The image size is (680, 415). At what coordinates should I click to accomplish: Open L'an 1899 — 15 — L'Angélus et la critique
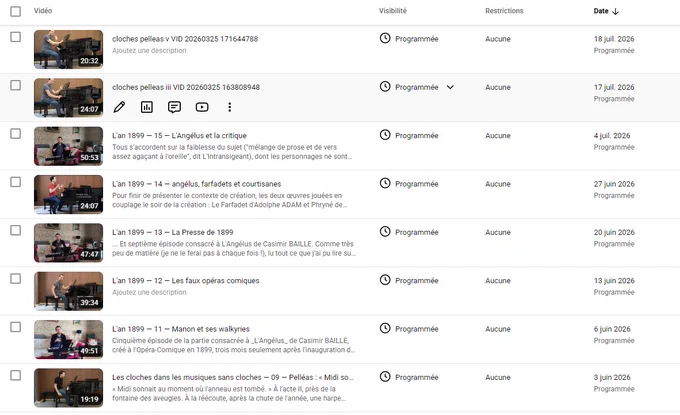(179, 135)
